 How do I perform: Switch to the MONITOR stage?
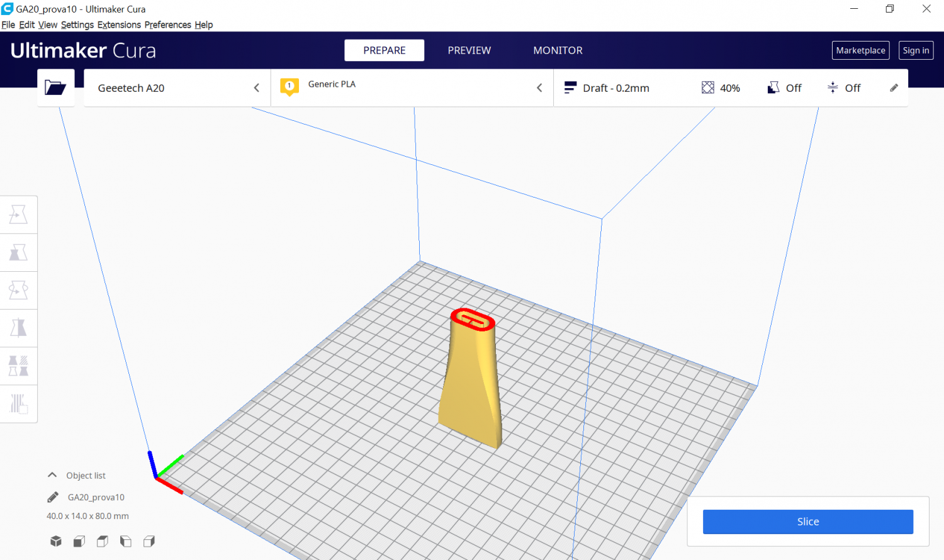558,50
